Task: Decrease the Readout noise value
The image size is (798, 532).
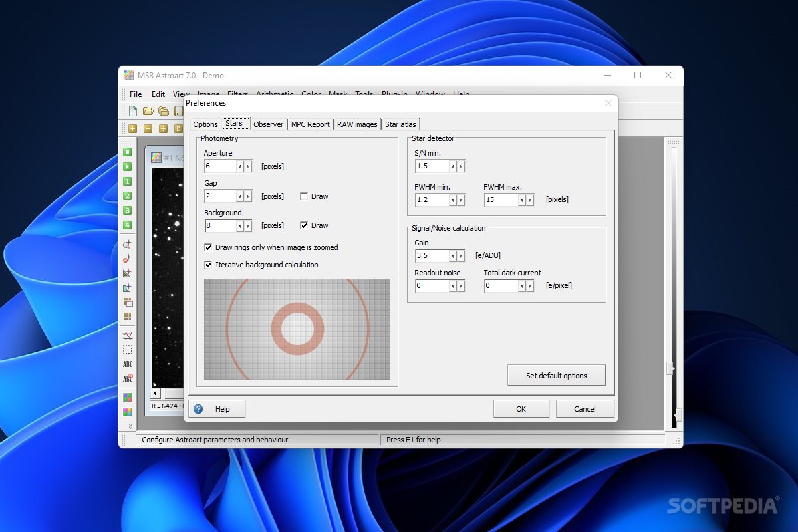Action: click(453, 286)
